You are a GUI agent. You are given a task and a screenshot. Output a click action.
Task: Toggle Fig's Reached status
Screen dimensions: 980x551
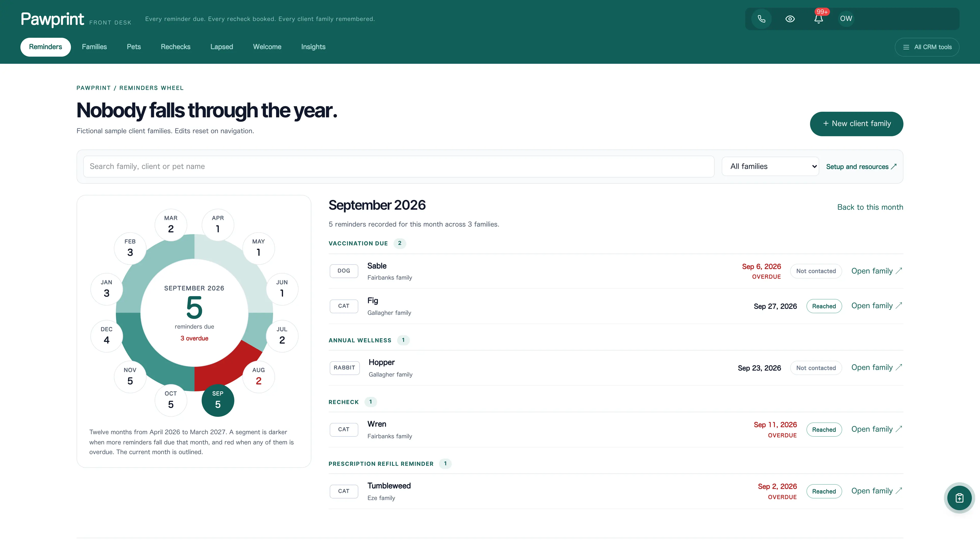coord(824,306)
